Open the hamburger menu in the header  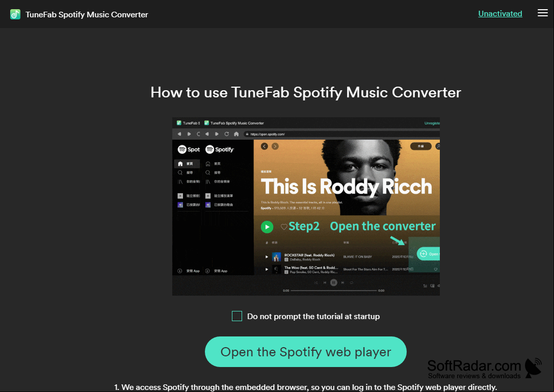543,13
